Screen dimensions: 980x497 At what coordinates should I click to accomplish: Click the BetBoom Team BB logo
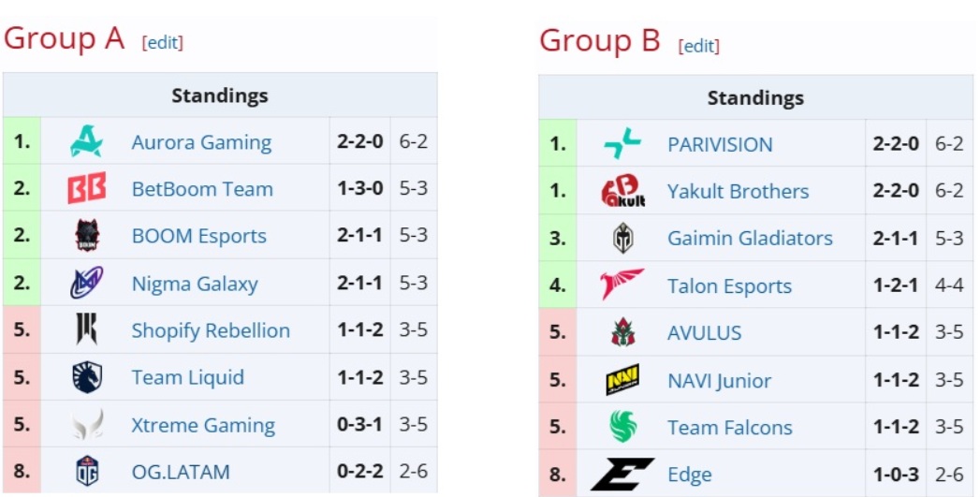[86, 188]
